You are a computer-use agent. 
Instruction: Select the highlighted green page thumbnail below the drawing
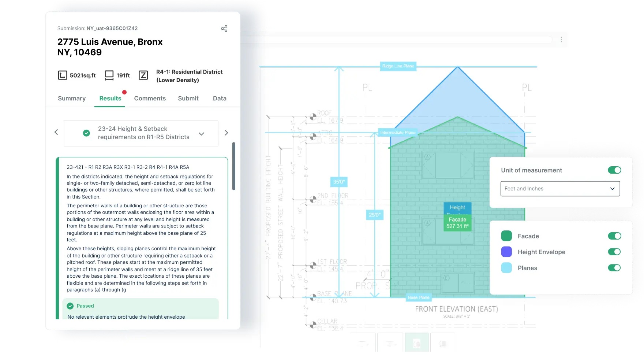416,342
